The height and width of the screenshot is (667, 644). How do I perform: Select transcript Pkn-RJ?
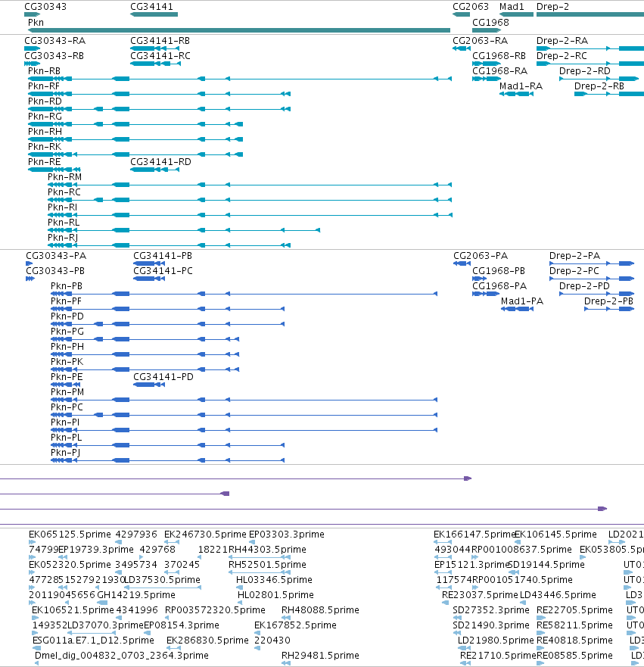coord(170,245)
